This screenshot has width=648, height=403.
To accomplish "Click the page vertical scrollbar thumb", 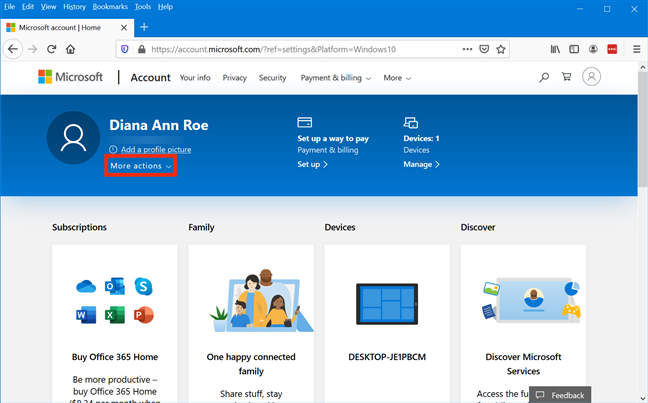I will point(643,129).
